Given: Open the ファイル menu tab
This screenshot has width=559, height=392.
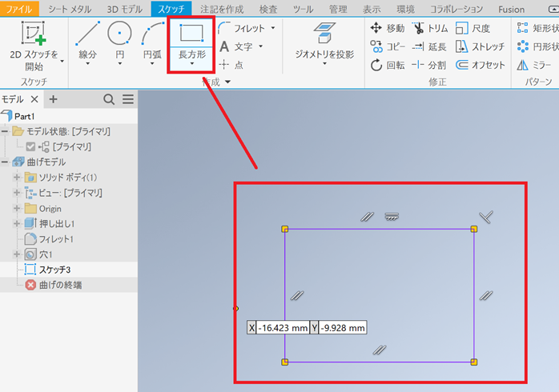Looking at the screenshot, I should tap(19, 9).
